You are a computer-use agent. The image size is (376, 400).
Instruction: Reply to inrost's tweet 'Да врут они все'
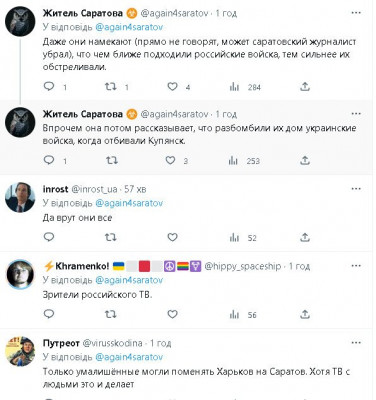point(49,237)
